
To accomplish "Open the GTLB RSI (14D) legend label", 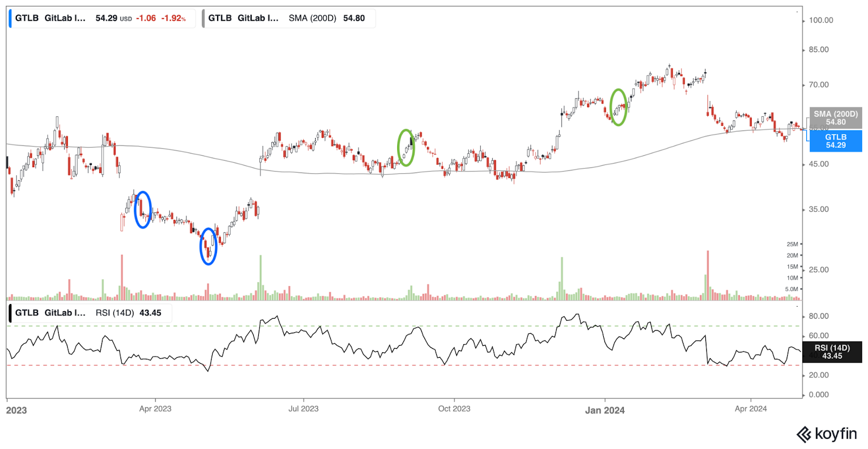I will pyautogui.click(x=74, y=313).
